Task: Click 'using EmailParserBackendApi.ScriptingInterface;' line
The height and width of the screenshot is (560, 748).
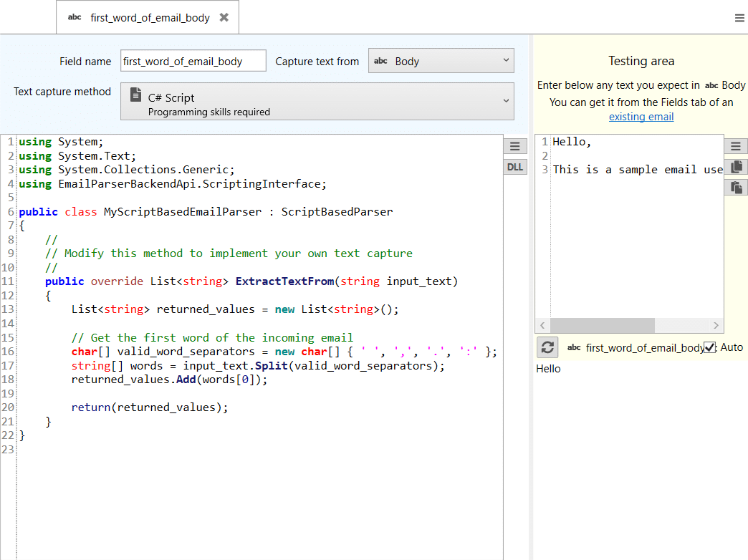Action: tap(173, 184)
